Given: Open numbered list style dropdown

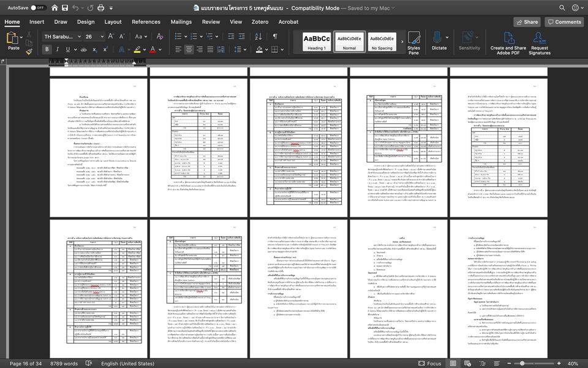Looking at the screenshot, I should [x=202, y=36].
